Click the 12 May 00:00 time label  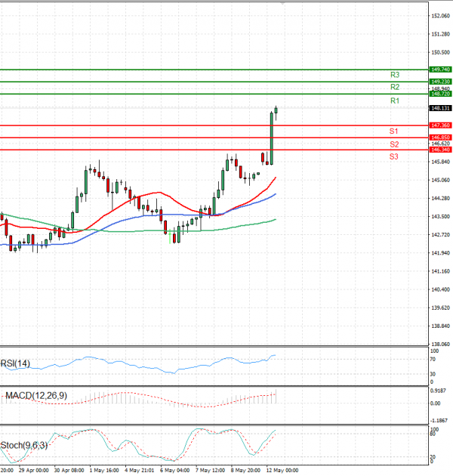click(x=282, y=470)
